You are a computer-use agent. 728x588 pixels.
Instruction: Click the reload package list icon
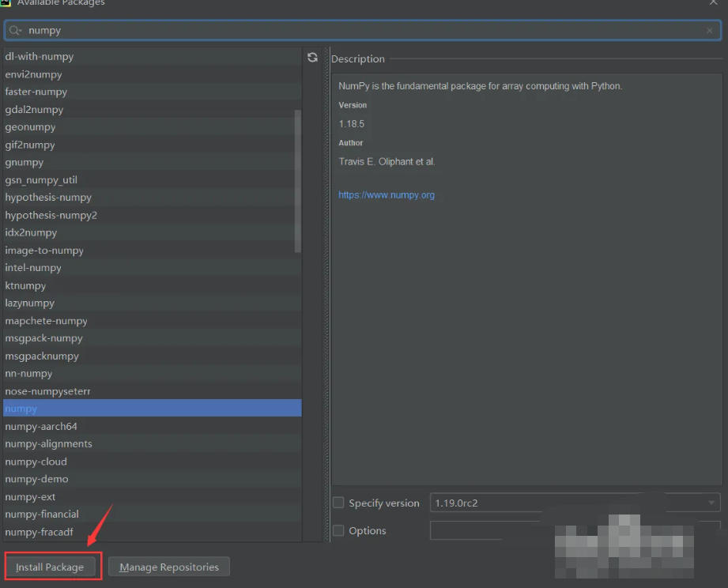pyautogui.click(x=313, y=57)
